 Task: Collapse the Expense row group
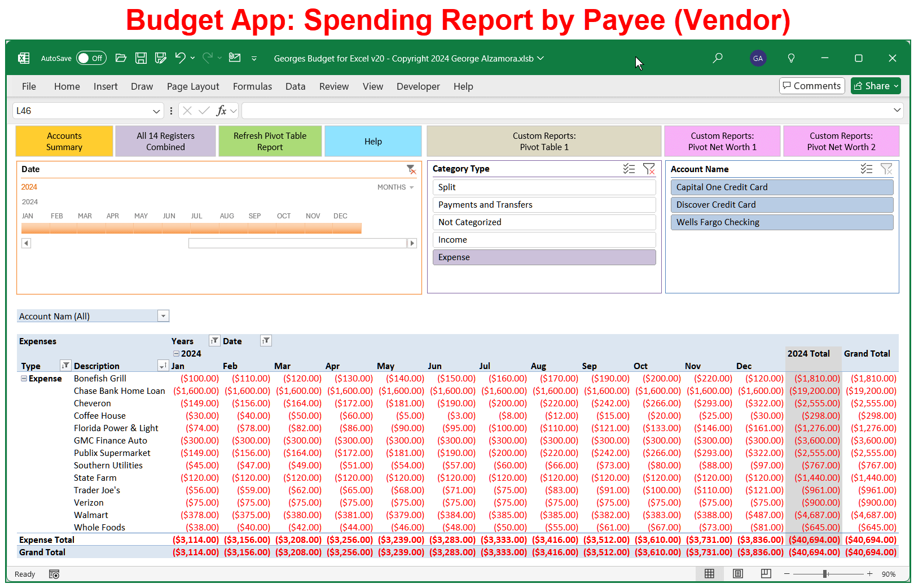pyautogui.click(x=24, y=379)
